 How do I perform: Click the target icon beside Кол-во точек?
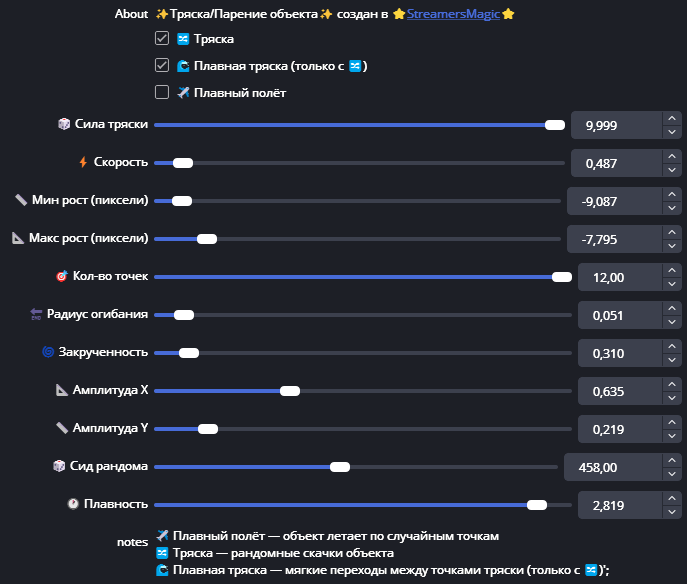(62, 276)
